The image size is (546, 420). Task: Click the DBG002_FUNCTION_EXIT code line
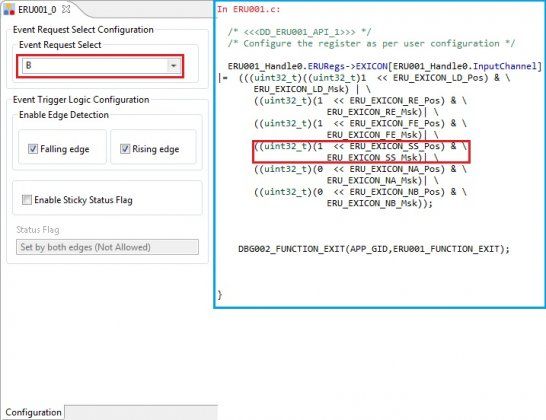pyautogui.click(x=374, y=249)
